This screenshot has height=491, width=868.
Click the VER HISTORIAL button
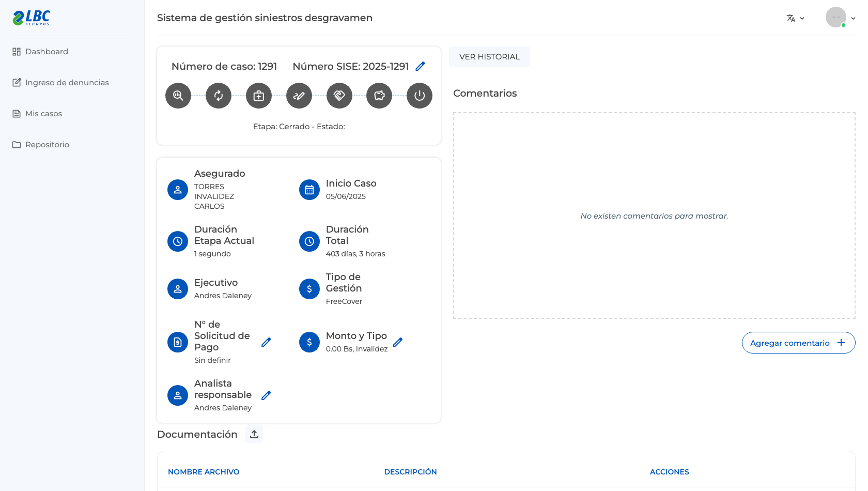(x=489, y=57)
